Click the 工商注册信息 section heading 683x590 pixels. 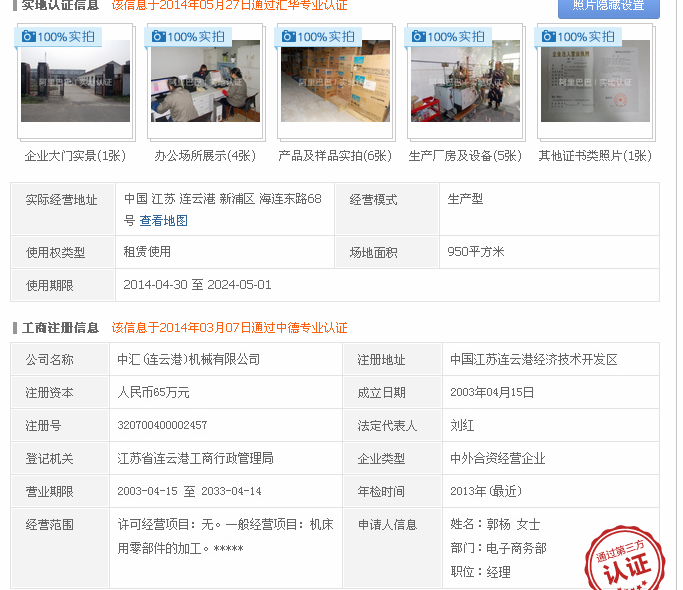pyautogui.click(x=61, y=328)
